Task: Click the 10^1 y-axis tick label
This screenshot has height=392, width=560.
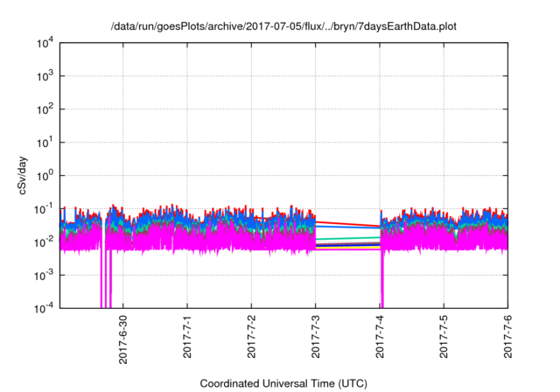Action: (x=45, y=143)
